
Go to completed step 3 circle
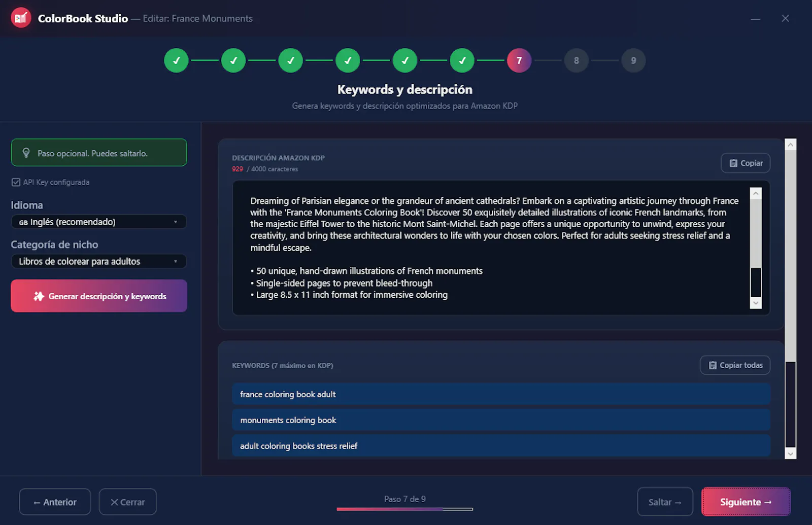click(x=291, y=60)
